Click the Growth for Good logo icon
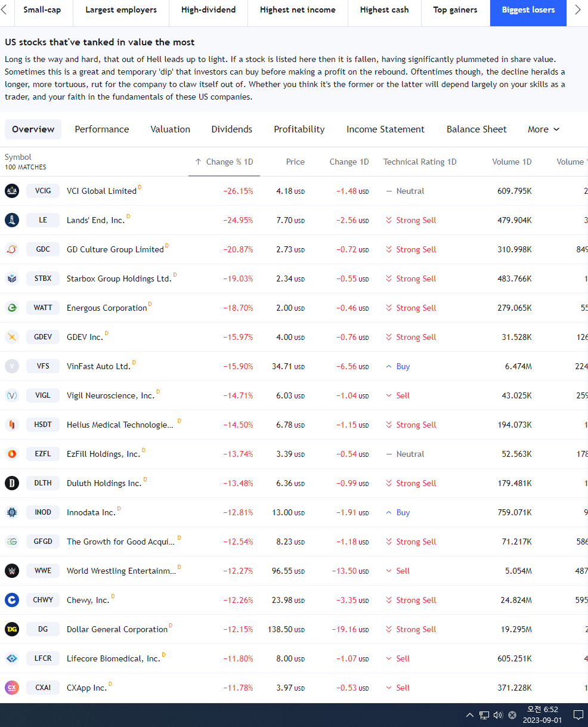The image size is (588, 727). click(12, 542)
